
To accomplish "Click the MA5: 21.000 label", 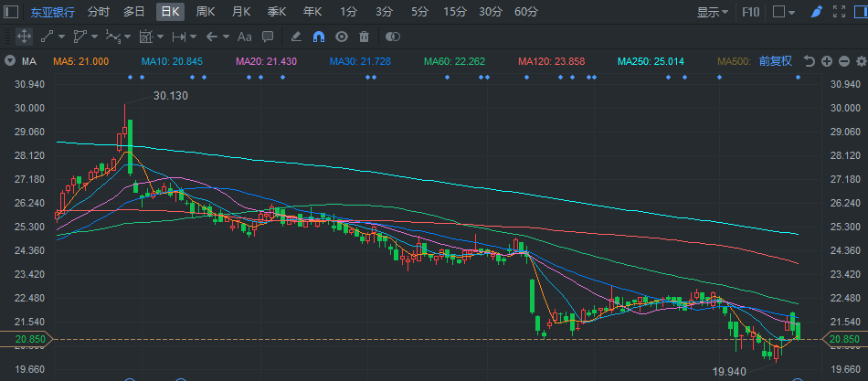I will [80, 61].
